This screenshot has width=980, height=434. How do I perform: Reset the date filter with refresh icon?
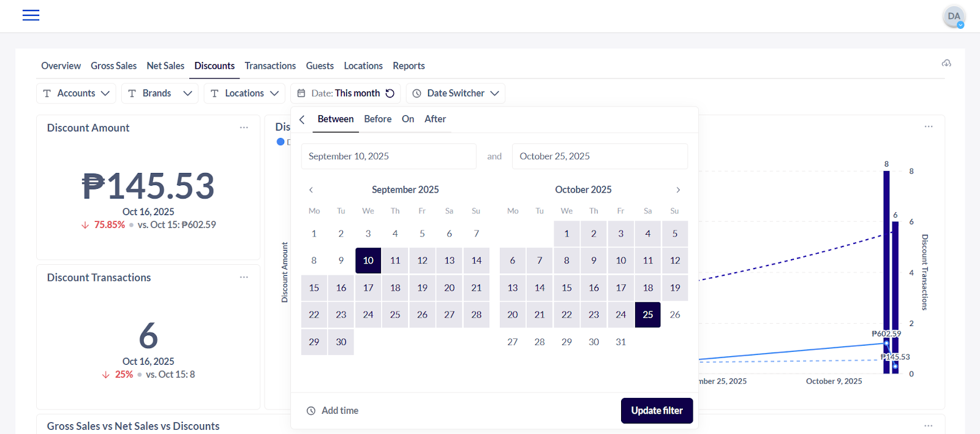pos(390,93)
